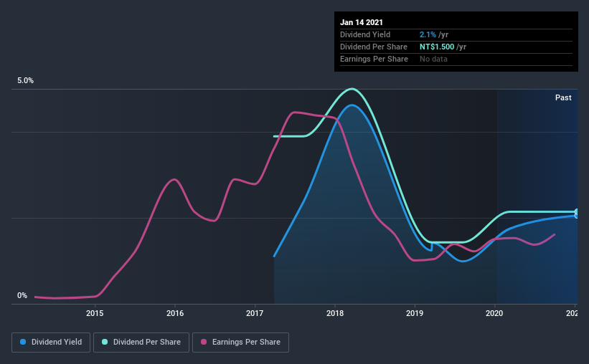589x364 pixels.
Task: Toggle the Dividend Per Share legend button
Action: pyautogui.click(x=141, y=343)
